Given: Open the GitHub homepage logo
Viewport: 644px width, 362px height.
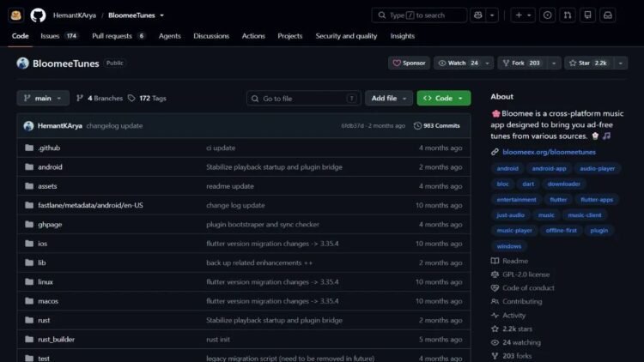Looking at the screenshot, I should click(38, 15).
